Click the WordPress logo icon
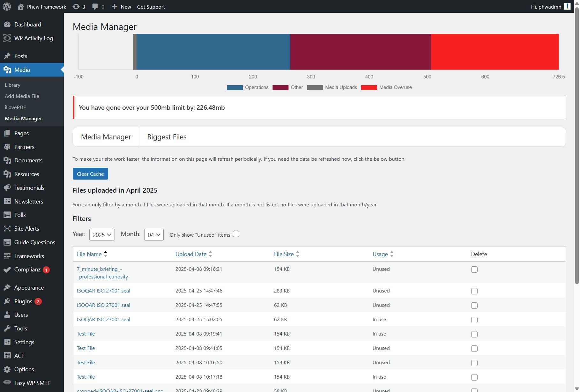The height and width of the screenshot is (392, 580). [7, 7]
